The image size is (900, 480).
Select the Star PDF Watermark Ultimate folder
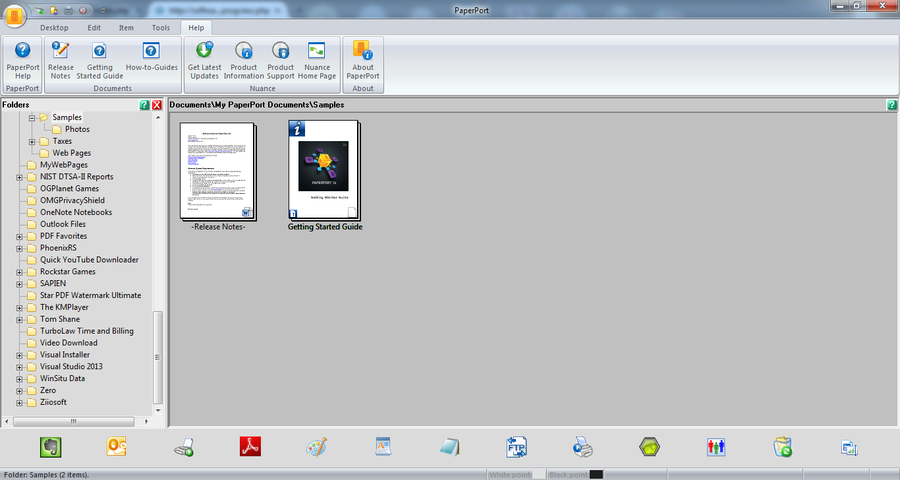[90, 295]
